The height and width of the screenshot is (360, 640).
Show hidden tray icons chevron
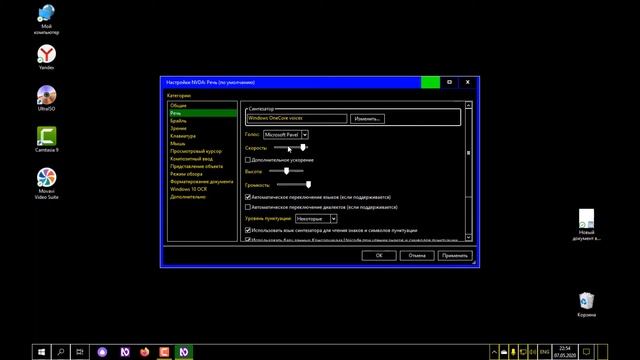coord(494,352)
